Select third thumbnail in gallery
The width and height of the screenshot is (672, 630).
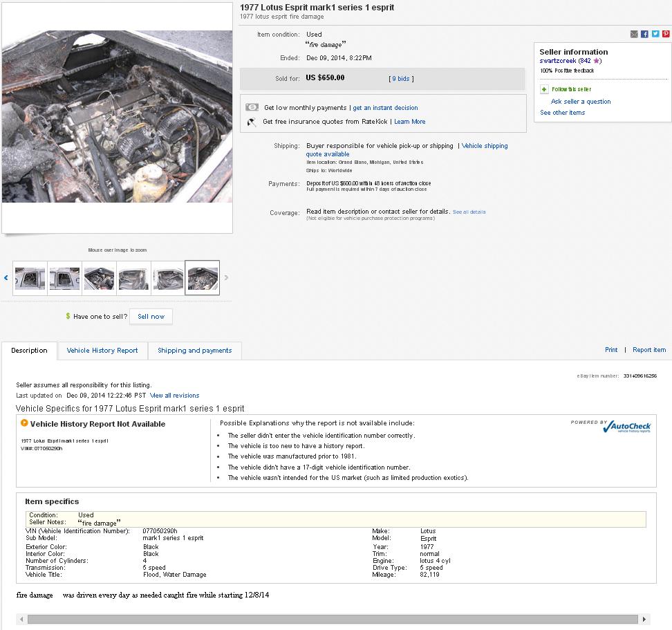point(99,278)
